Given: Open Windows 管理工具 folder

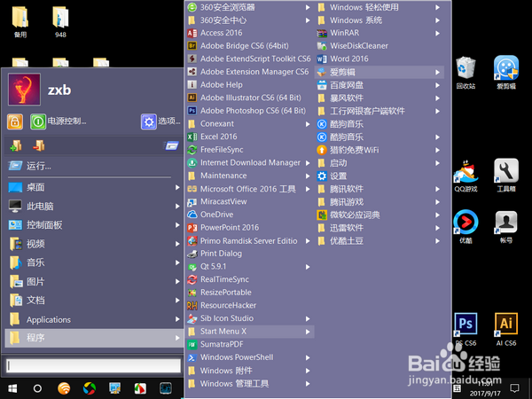Looking at the screenshot, I should point(249,384).
